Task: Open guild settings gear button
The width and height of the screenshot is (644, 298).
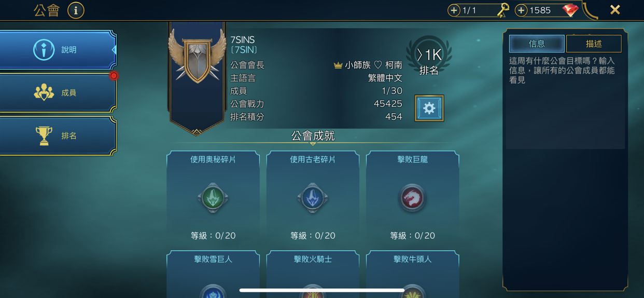Action: [429, 108]
